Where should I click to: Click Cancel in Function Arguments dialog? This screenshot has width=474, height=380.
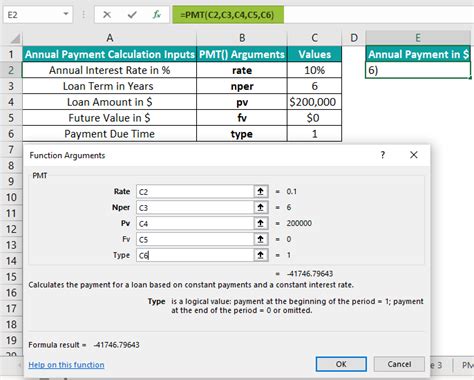pyautogui.click(x=399, y=364)
